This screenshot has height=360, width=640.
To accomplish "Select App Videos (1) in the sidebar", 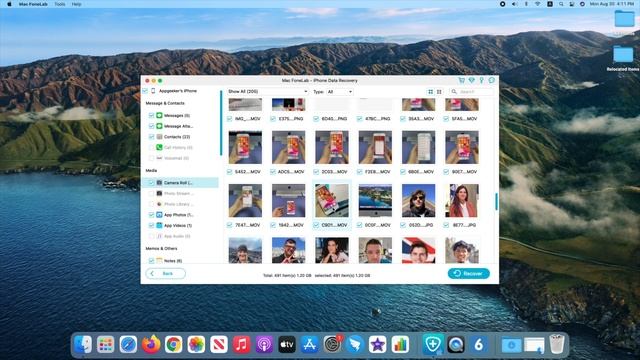I will pos(178,225).
